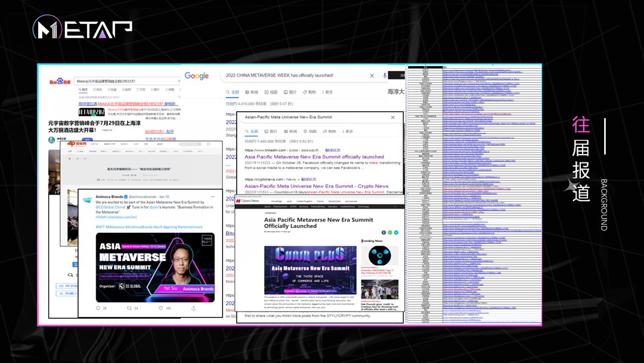The height and width of the screenshot is (363, 644).
Task: Click the 'Asia Pacific Metaverse New Era Summit Officially Launched' headline
Action: [x=318, y=223]
